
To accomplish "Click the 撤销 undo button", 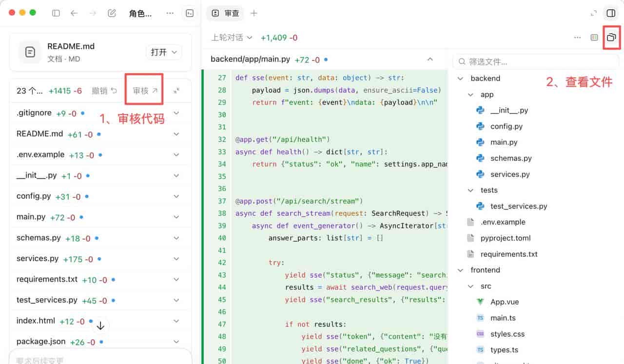I will pos(105,91).
